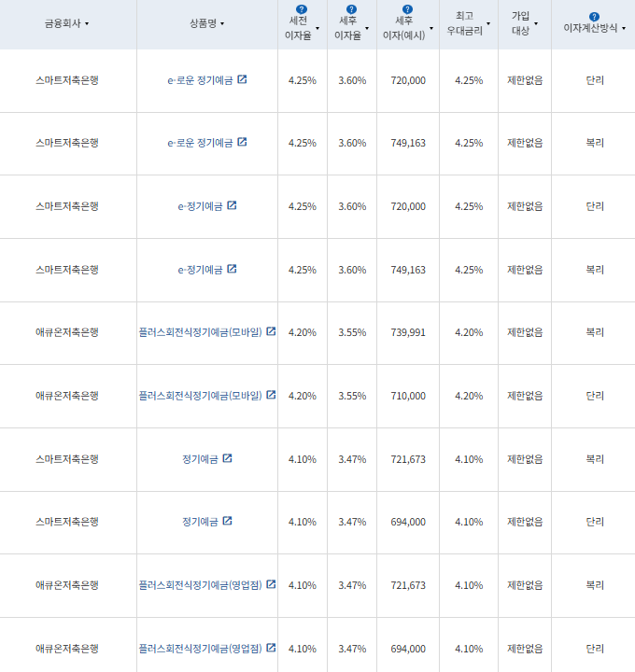Open 플러스회전식정기예금(영업점) link in 721,673 row
The height and width of the screenshot is (672, 635).
point(200,585)
